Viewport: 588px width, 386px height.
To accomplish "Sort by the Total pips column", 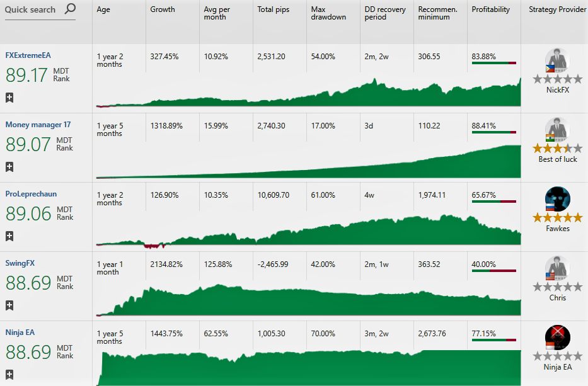I will (273, 9).
